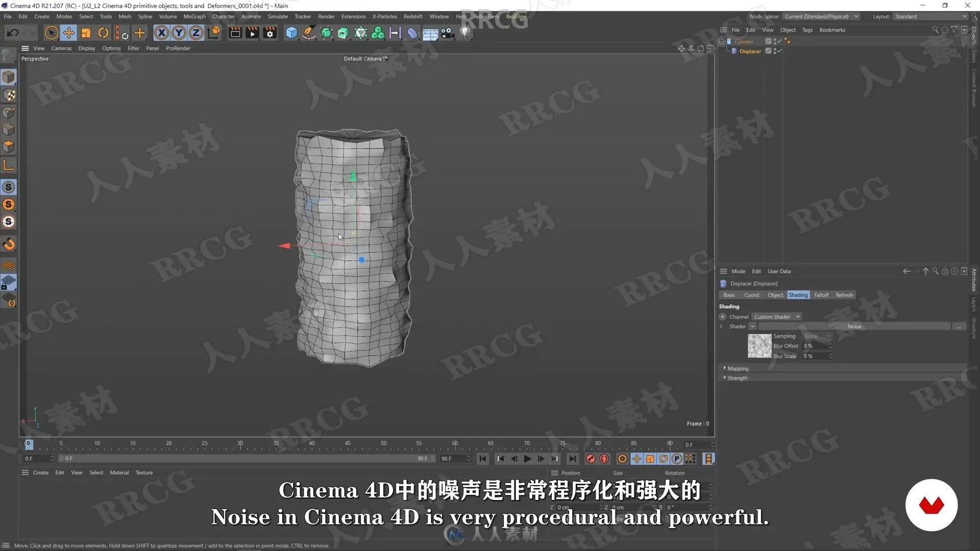Open the MoGraph menu
Image resolution: width=980 pixels, height=551 pixels.
coord(194,16)
